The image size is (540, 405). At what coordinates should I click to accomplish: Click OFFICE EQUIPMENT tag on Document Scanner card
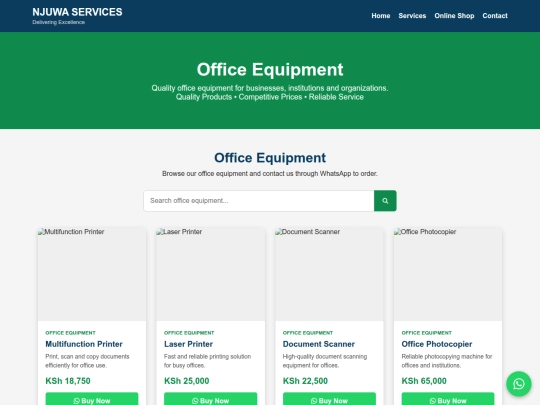tap(308, 333)
